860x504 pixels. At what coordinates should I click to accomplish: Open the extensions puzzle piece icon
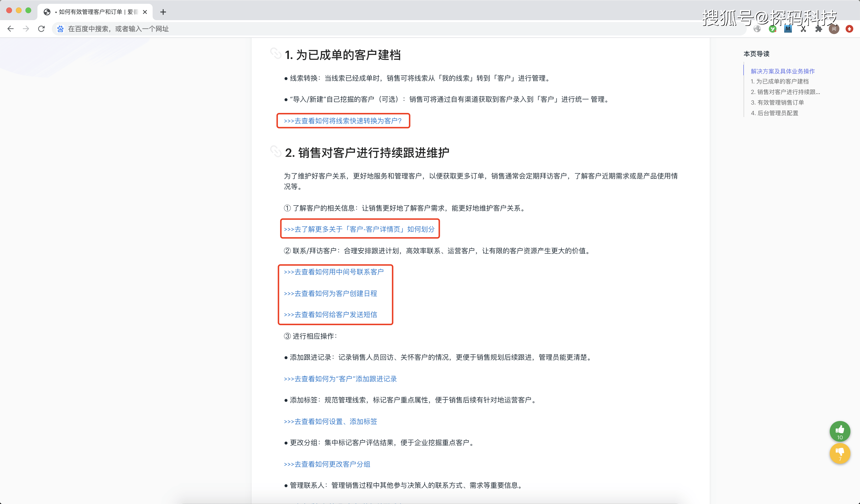[x=819, y=29]
